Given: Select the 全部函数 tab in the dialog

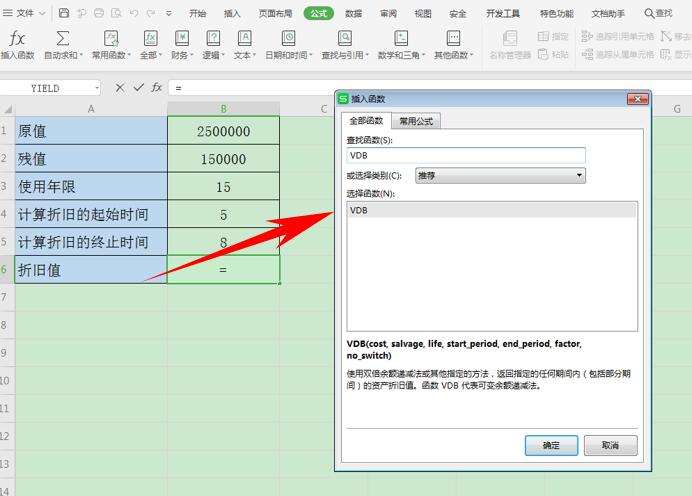Looking at the screenshot, I should click(366, 120).
